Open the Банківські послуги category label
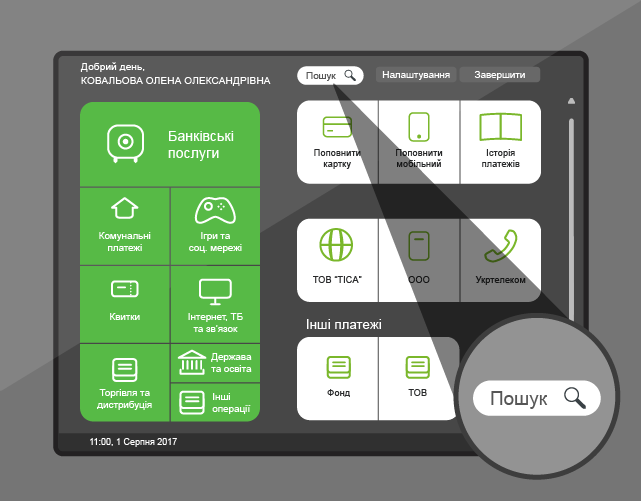 pos(201,144)
